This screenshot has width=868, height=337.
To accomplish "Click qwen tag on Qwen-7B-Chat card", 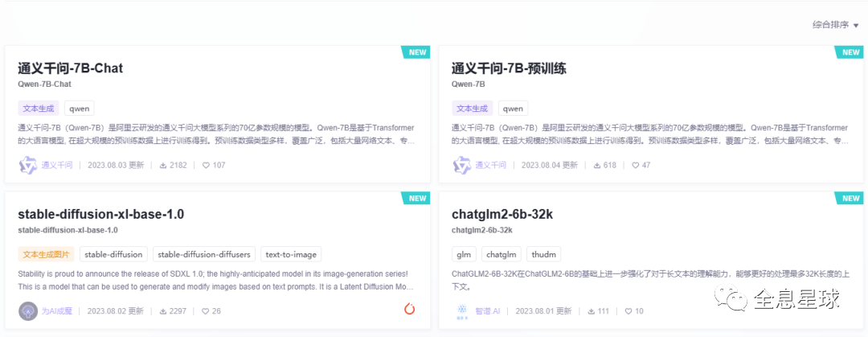I will tap(79, 108).
